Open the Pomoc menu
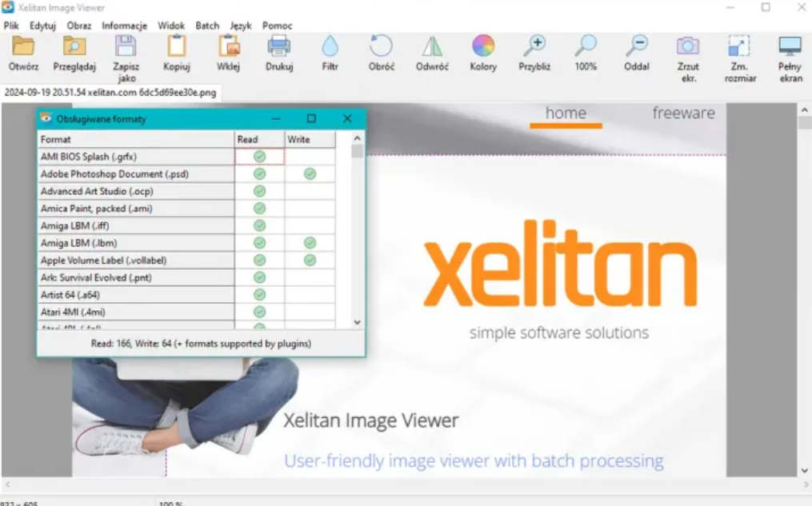The width and height of the screenshot is (812, 506). pyautogui.click(x=277, y=26)
